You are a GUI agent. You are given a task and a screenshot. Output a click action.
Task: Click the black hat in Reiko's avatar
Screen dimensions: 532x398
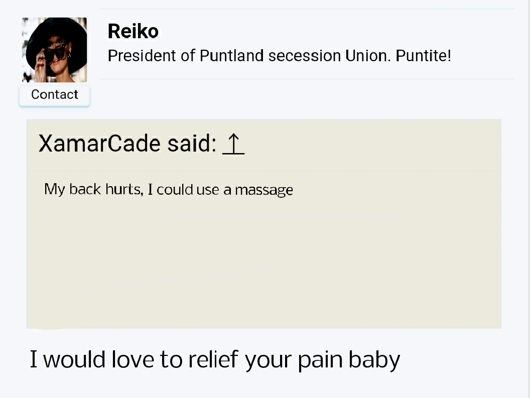(54, 34)
